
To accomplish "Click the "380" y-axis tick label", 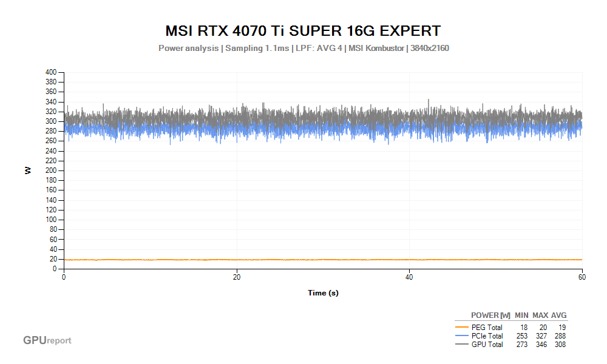I will [51, 82].
